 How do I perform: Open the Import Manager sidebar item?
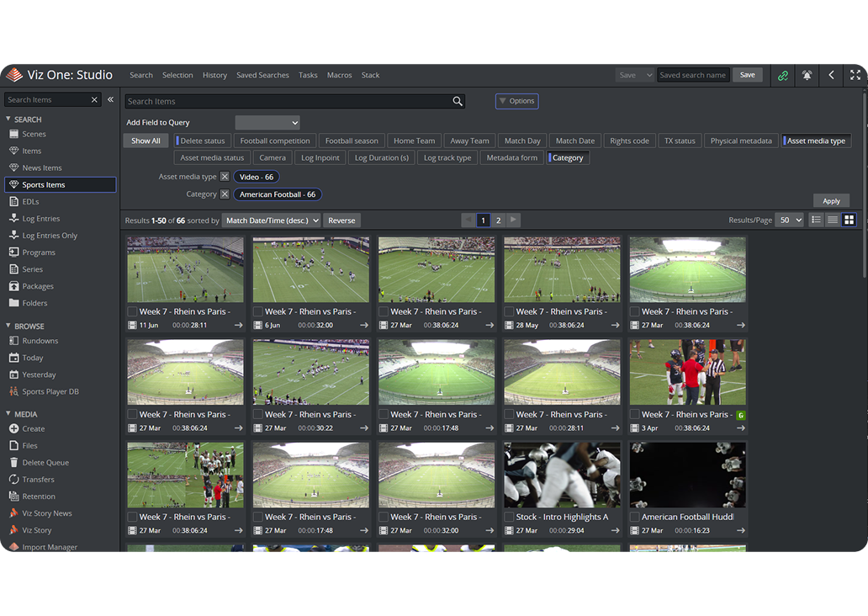(x=50, y=547)
